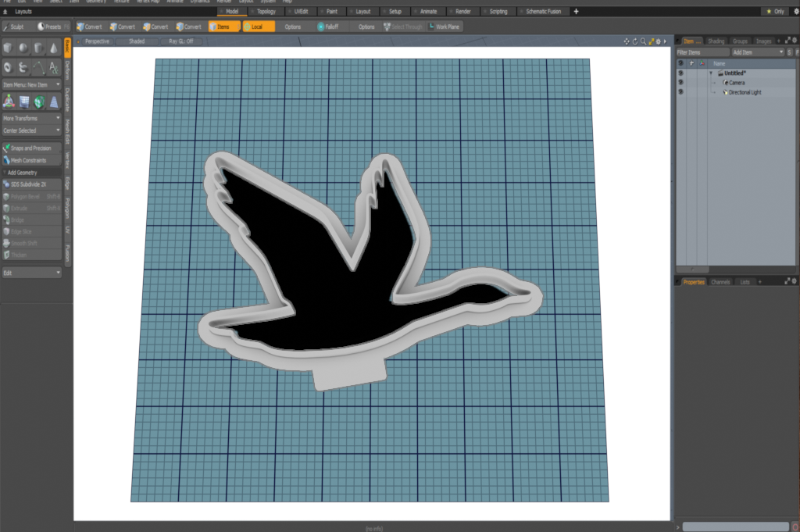Expand the More Transforms dropdown
The image size is (800, 532).
pyautogui.click(x=31, y=118)
